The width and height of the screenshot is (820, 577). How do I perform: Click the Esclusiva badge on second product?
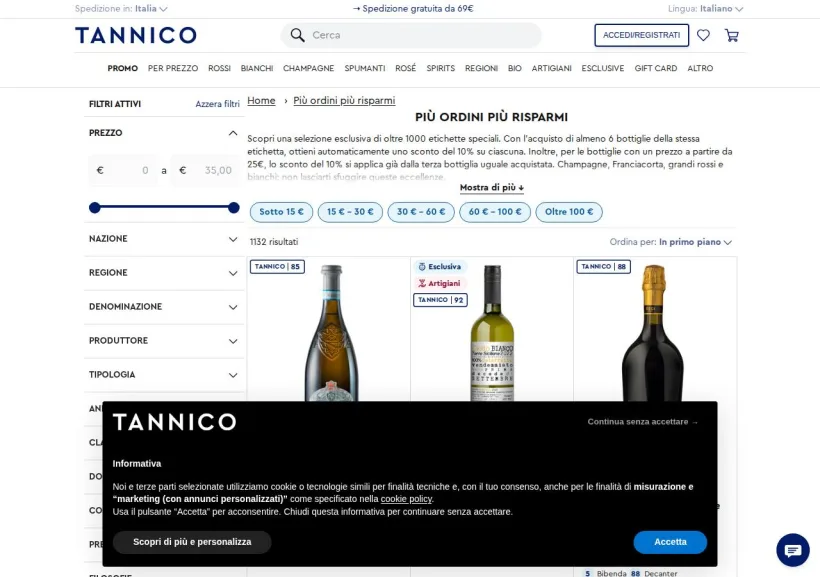click(440, 267)
